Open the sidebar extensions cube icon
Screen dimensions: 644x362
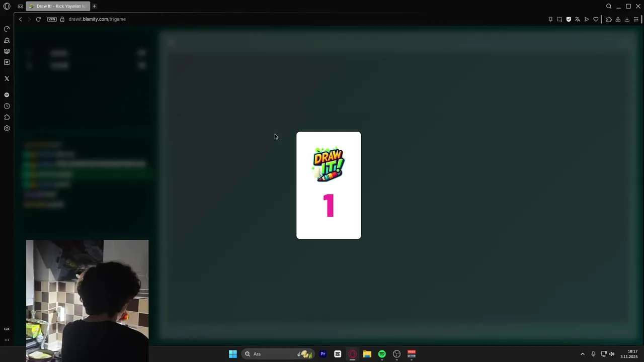click(x=7, y=117)
